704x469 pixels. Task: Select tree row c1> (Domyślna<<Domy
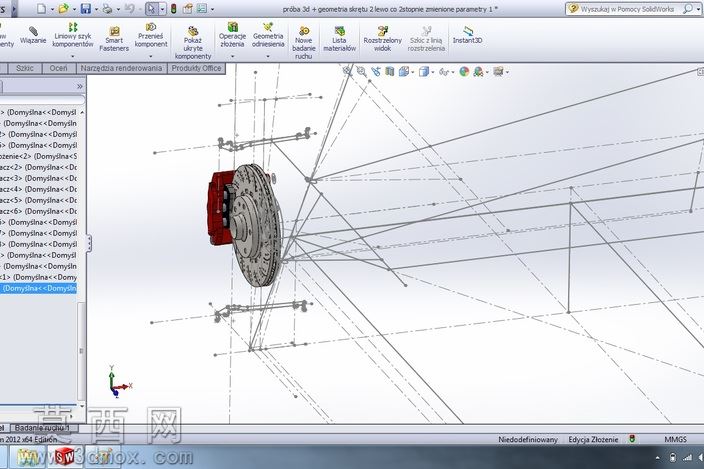pyautogui.click(x=38, y=277)
